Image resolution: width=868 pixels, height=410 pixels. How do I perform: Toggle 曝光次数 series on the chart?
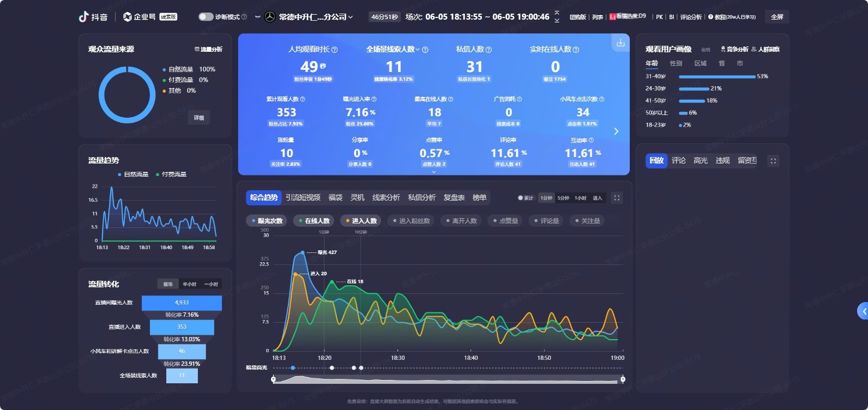pyautogui.click(x=267, y=221)
